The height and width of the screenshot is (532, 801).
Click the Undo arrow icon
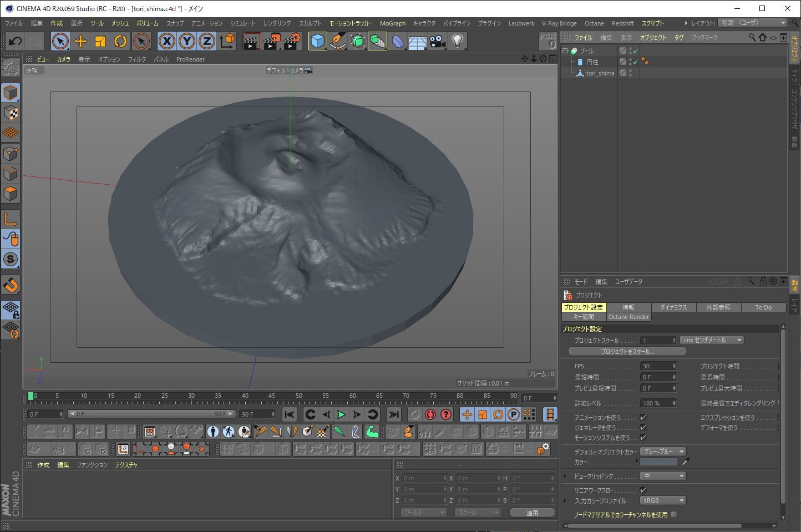pos(15,41)
